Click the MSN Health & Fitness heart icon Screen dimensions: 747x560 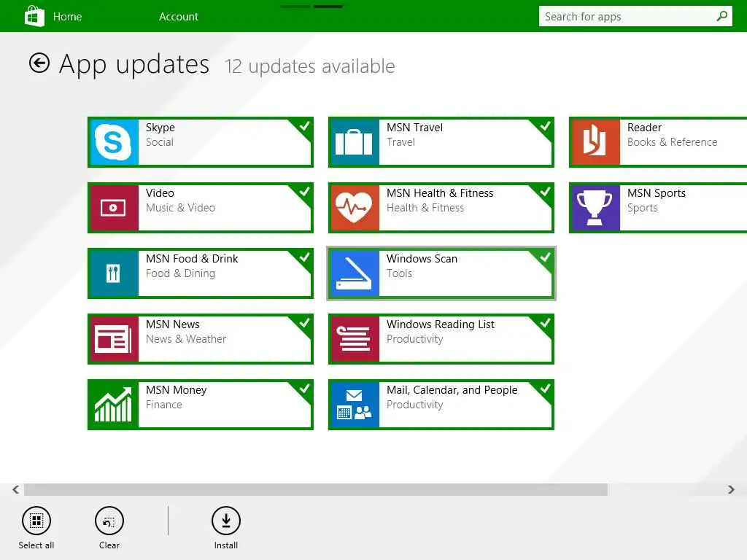coord(355,208)
